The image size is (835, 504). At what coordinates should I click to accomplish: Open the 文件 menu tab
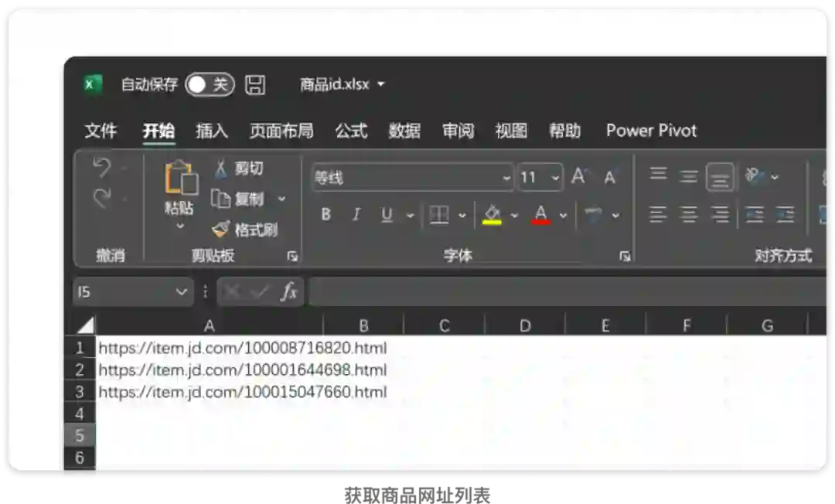[100, 131]
